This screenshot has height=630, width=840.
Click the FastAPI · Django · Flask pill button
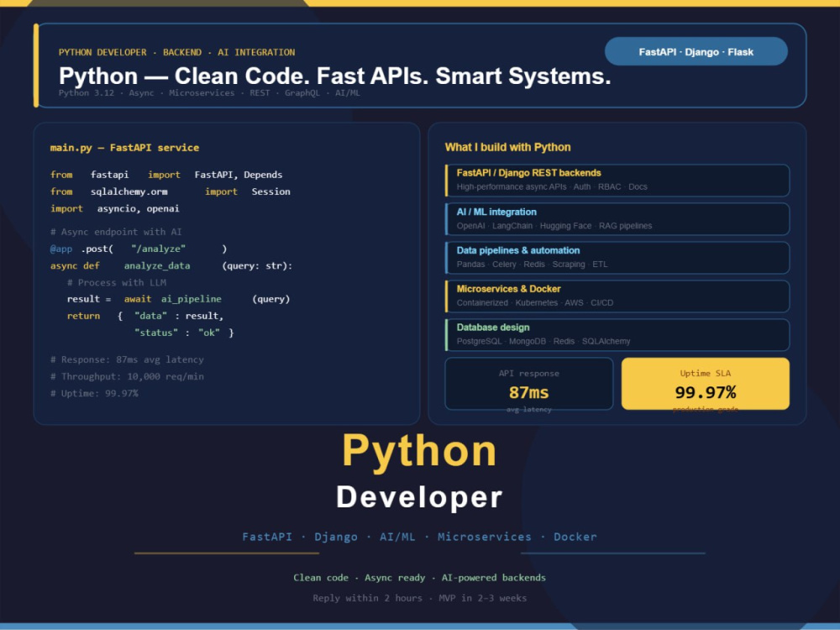(696, 51)
